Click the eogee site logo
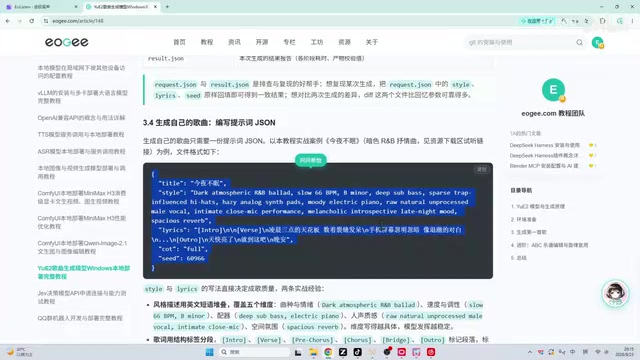Screen dimensions: 640x360 (67, 42)
